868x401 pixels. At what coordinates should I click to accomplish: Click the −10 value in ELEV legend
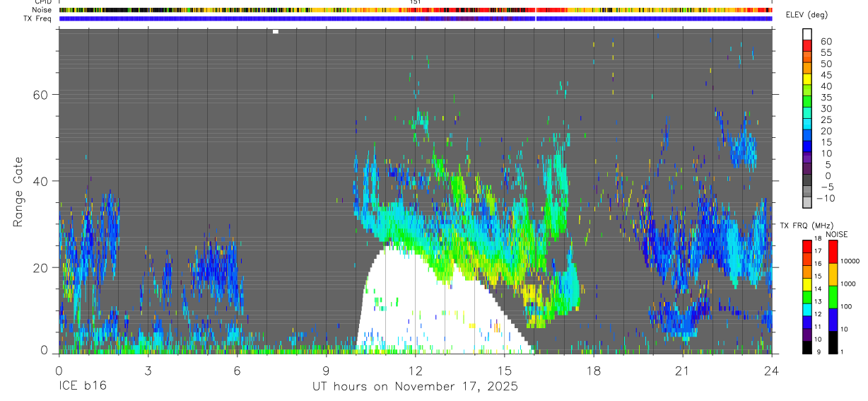(826, 198)
